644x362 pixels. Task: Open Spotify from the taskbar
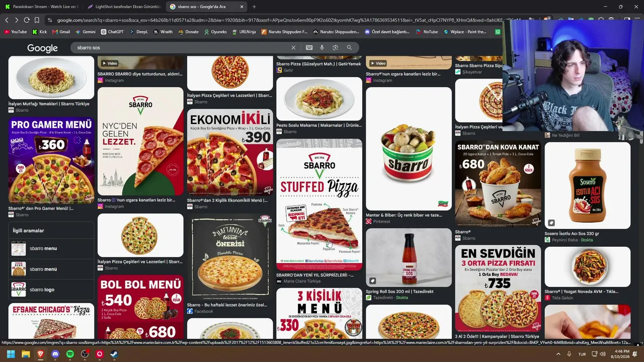click(70, 354)
